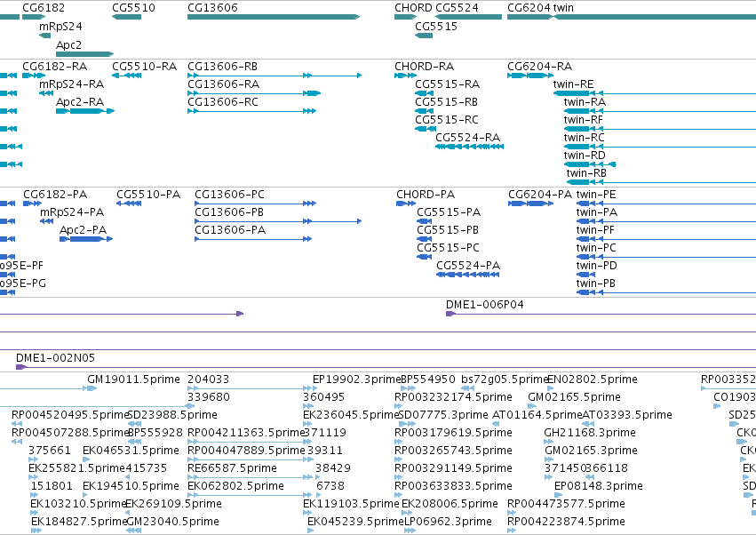Click the CG6182 gene label
The height and width of the screenshot is (535, 756).
44,8
